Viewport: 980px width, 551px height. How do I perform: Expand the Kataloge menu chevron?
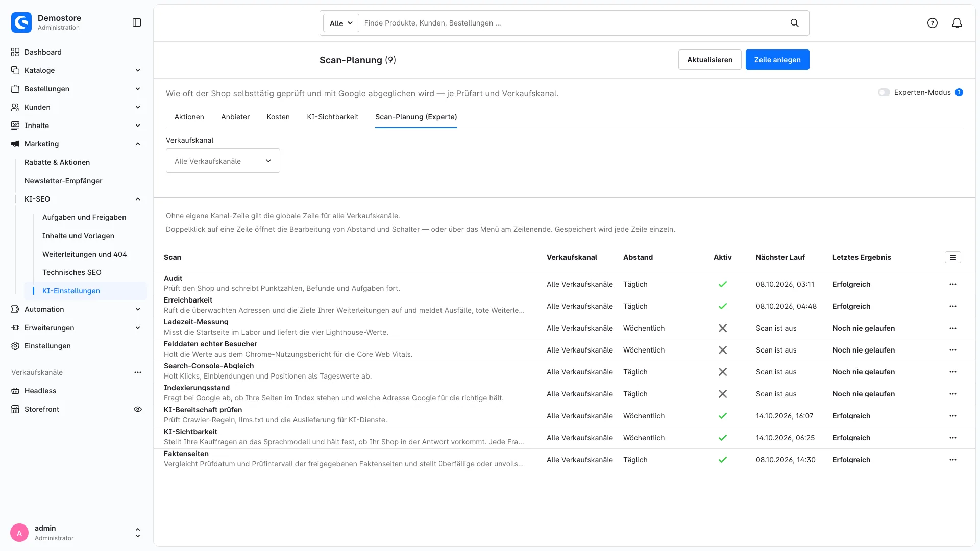coord(138,70)
